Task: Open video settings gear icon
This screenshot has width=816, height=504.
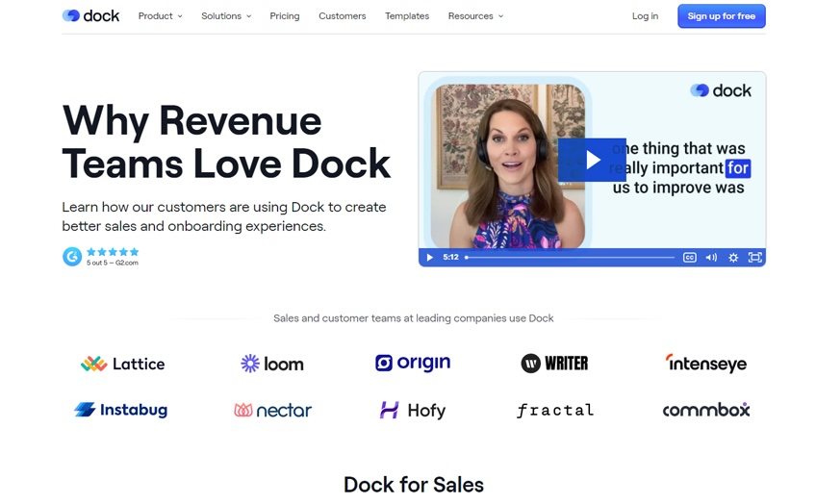Action: (x=733, y=258)
